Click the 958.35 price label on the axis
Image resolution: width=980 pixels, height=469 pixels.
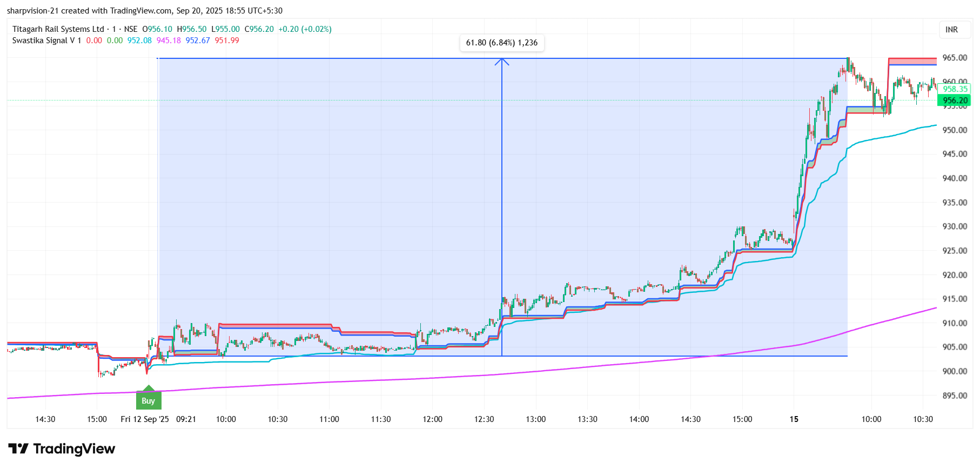(x=955, y=89)
